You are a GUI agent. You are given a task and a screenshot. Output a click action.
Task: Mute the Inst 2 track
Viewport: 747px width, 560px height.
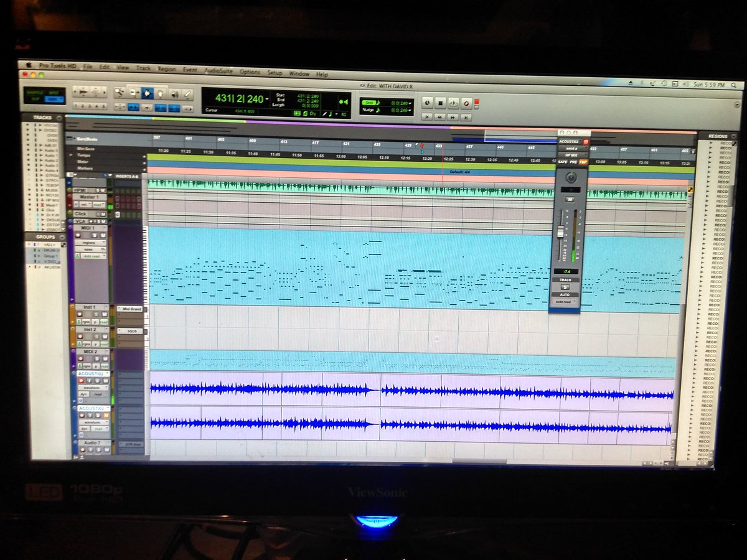(105, 337)
